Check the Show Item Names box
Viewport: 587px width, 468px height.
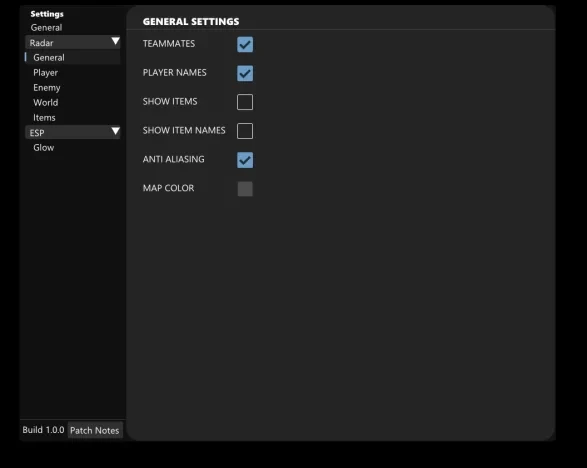click(245, 131)
